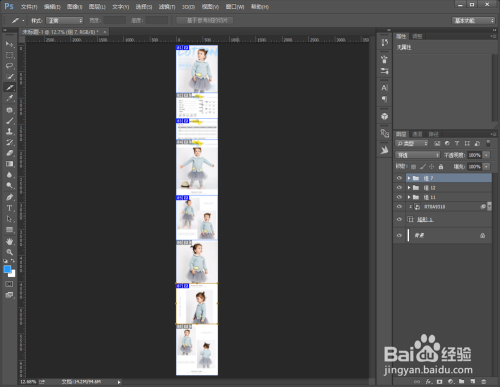The width and height of the screenshot is (500, 387).
Task: Hide the 矩形 1 shape layer
Action: click(399, 219)
